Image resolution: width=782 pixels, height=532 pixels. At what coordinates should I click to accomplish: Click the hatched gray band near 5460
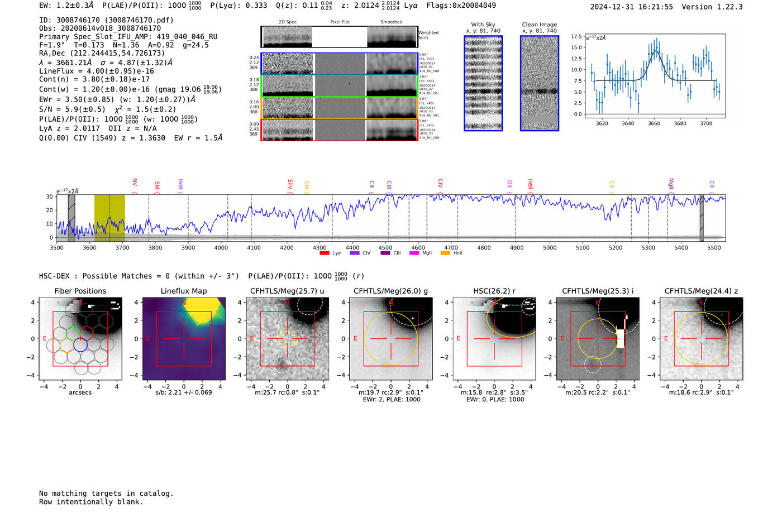[702, 218]
